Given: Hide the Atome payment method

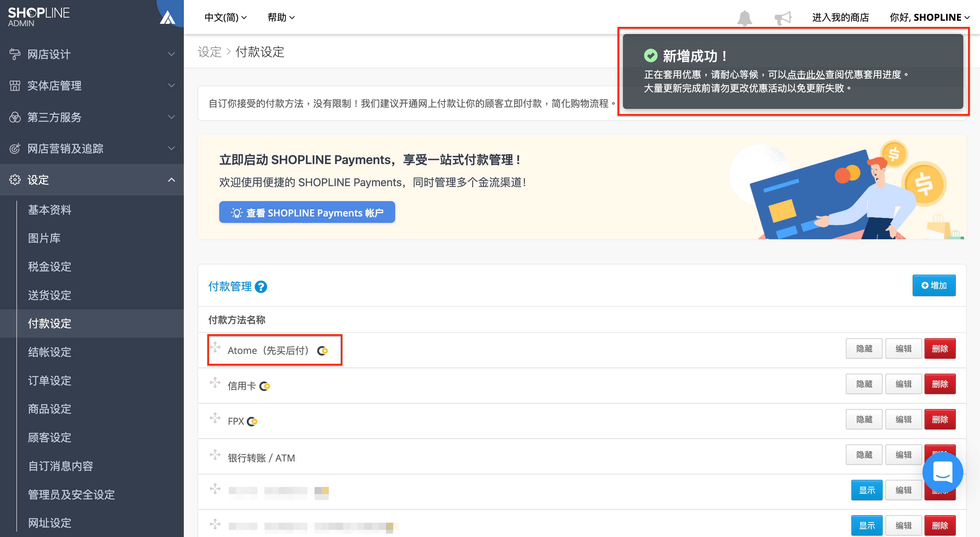Looking at the screenshot, I should [864, 348].
